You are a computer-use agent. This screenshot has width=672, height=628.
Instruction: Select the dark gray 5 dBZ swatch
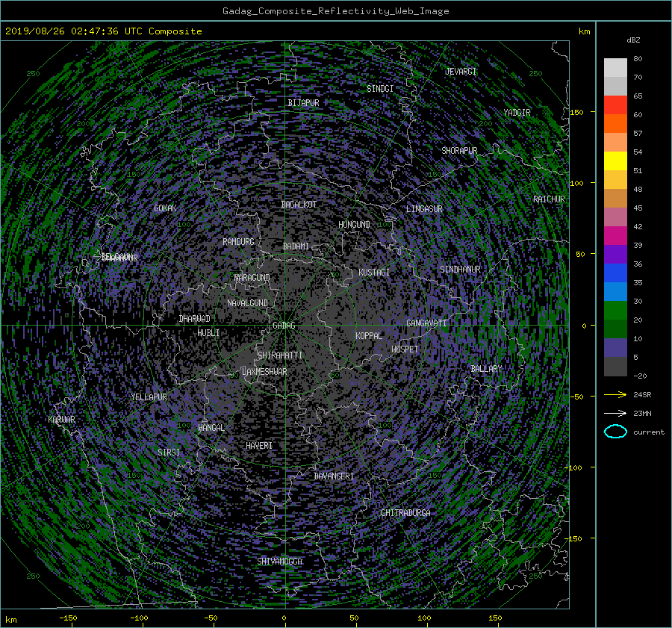(615, 367)
